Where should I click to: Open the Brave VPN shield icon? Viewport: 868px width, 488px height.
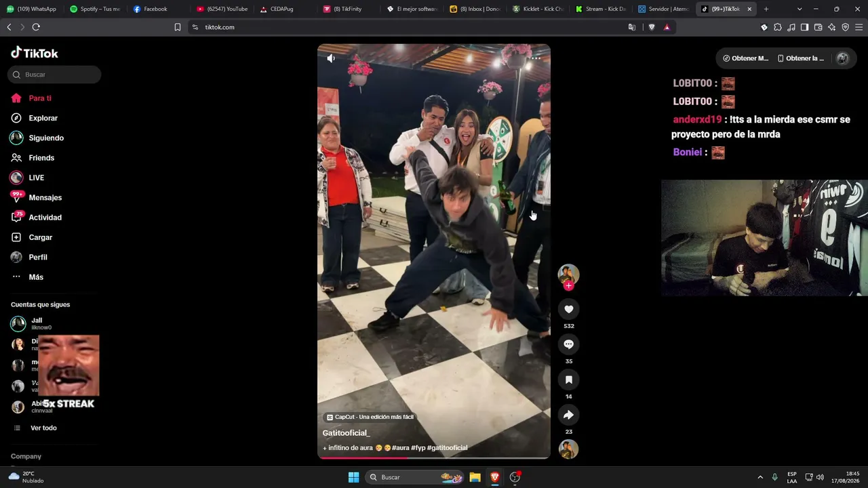(845, 27)
